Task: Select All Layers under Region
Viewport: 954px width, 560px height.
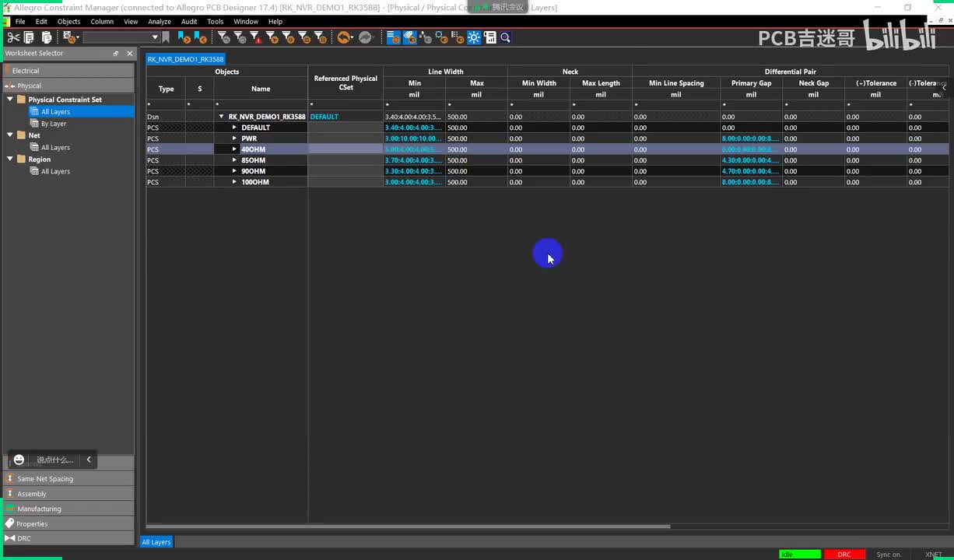Action: pyautogui.click(x=55, y=171)
